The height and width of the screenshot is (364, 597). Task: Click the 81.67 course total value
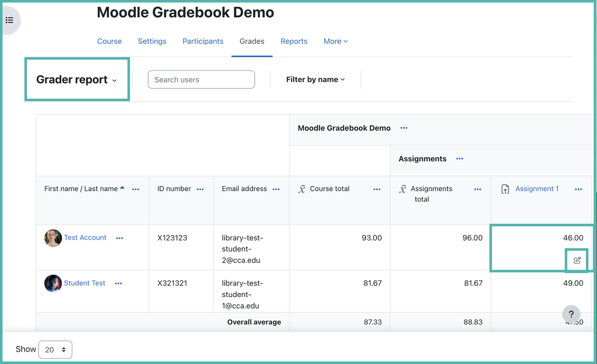pyautogui.click(x=372, y=283)
